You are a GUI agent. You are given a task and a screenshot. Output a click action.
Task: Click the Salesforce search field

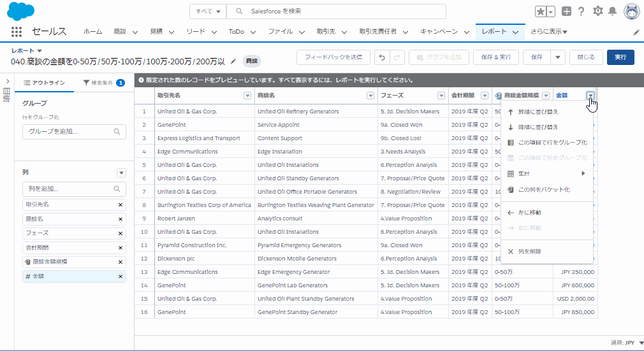(336, 11)
